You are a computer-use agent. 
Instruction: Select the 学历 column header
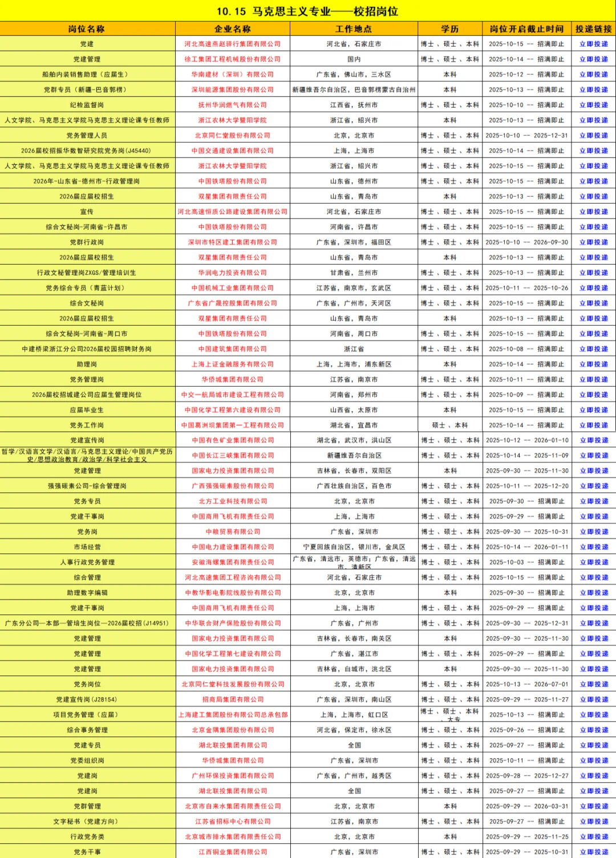450,29
